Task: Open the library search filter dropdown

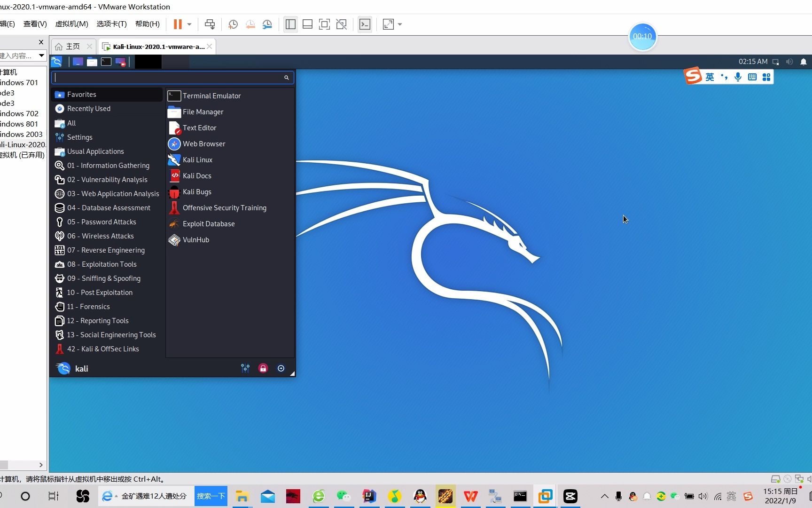Action: pos(41,56)
